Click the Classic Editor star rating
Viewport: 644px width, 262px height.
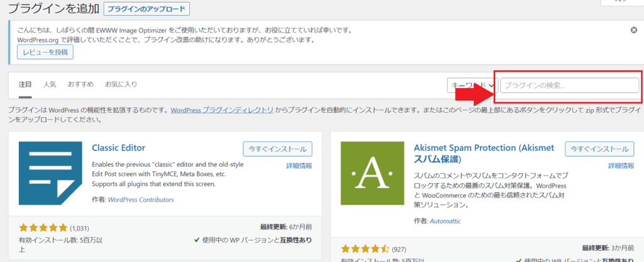click(x=43, y=227)
